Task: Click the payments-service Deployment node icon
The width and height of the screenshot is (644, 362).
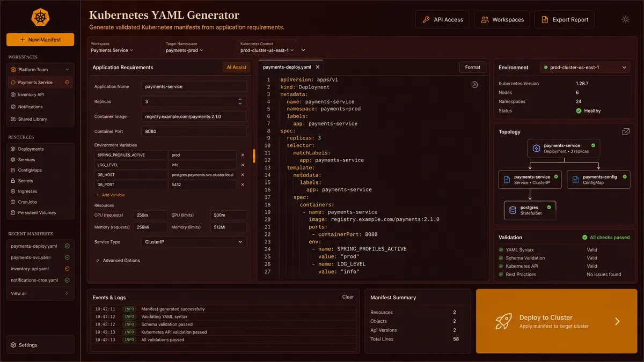Action: tap(536, 149)
